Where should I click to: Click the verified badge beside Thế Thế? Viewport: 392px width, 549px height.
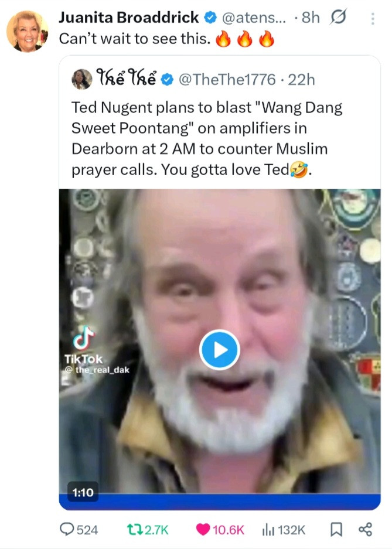point(167,80)
